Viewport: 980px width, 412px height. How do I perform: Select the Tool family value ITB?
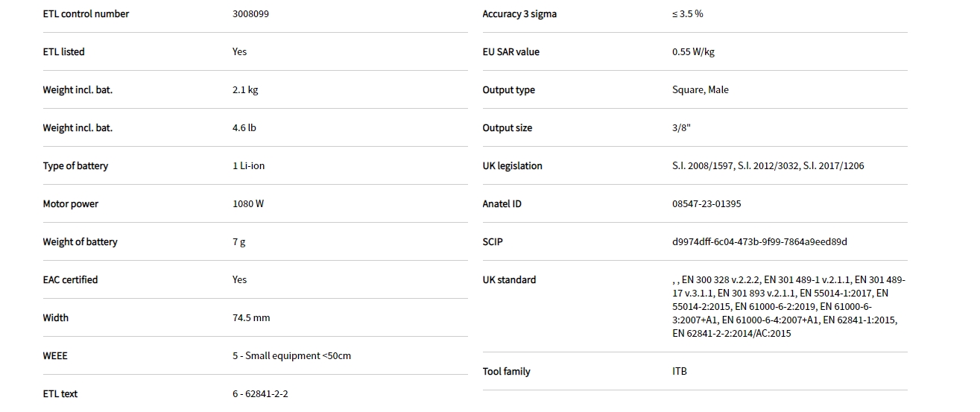point(679,372)
